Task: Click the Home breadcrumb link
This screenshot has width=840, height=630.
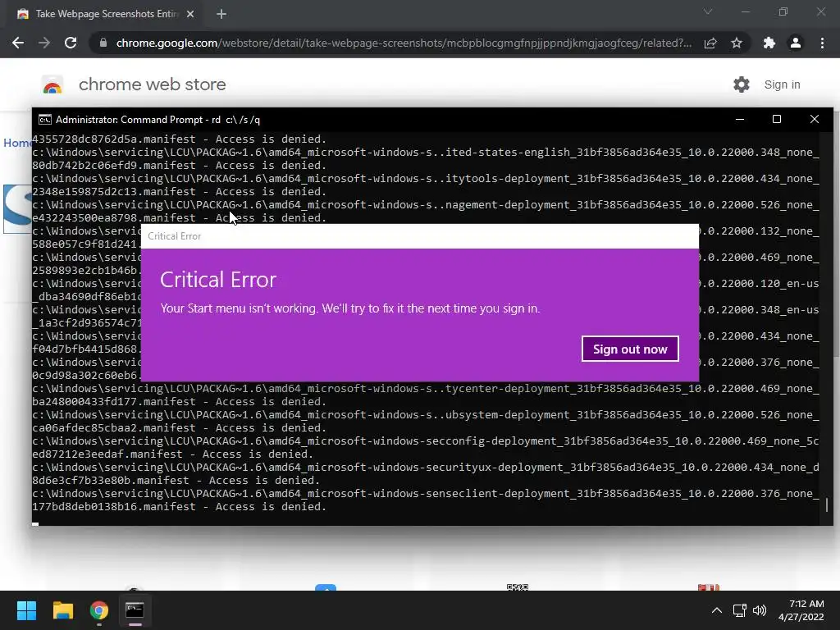Action: (17, 143)
